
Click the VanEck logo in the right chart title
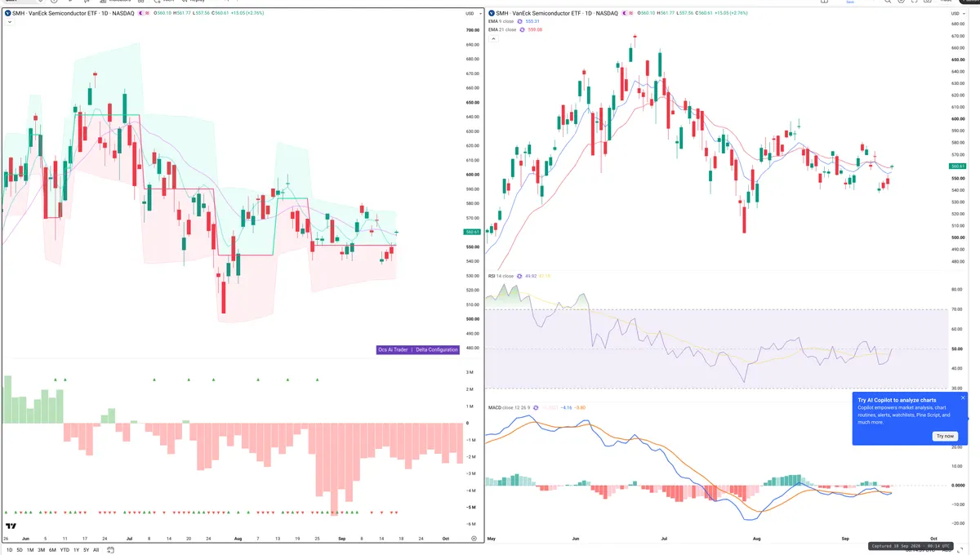tap(491, 14)
